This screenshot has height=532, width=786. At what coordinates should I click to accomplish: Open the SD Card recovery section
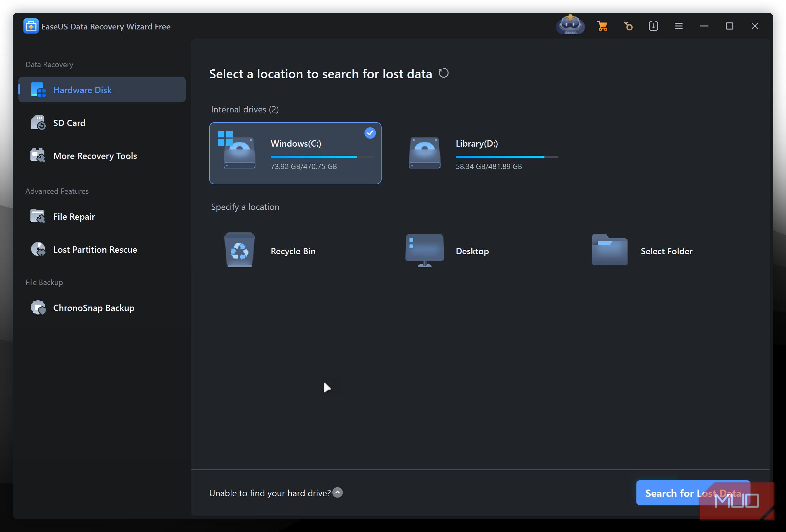pyautogui.click(x=102, y=123)
